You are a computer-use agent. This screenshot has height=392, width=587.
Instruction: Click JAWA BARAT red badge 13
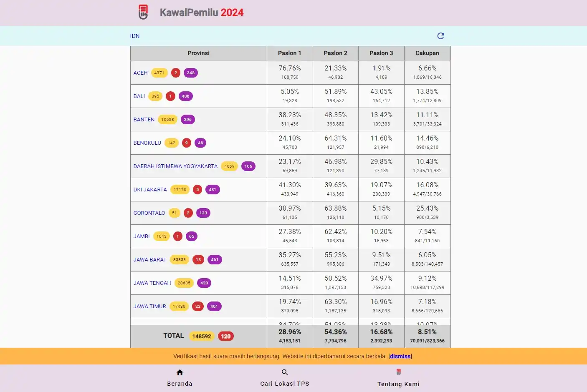[x=198, y=260]
